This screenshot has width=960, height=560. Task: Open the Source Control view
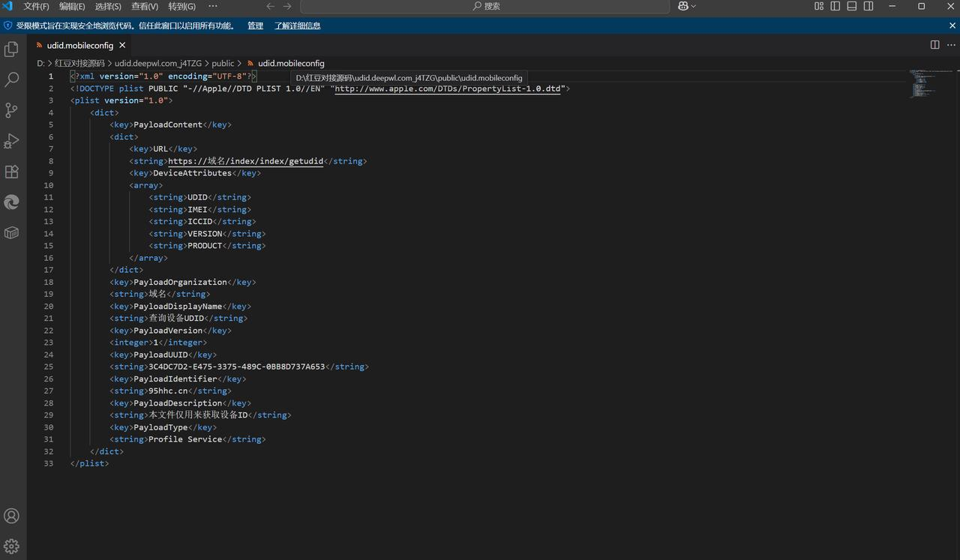tap(12, 110)
